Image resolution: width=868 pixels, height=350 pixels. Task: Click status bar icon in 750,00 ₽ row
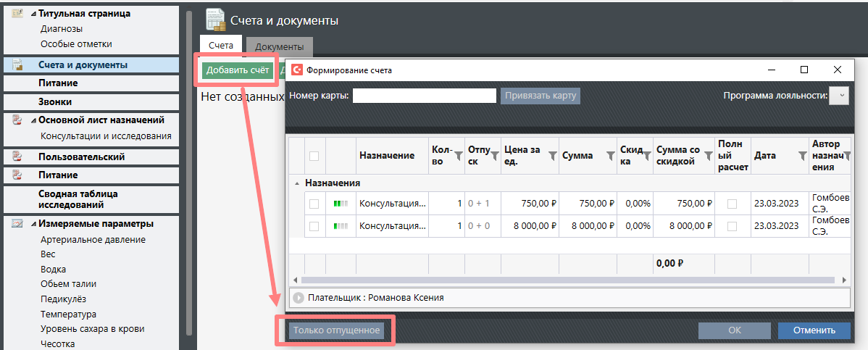pos(341,204)
